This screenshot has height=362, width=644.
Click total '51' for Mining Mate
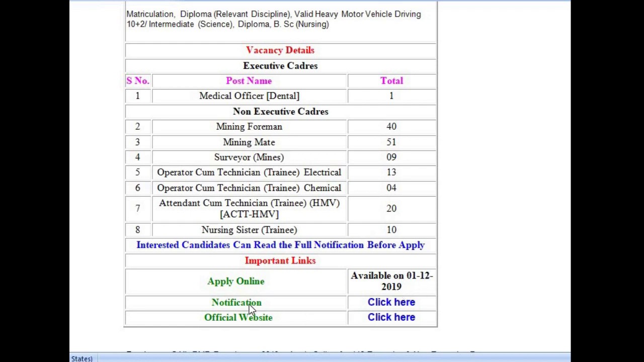pyautogui.click(x=391, y=142)
